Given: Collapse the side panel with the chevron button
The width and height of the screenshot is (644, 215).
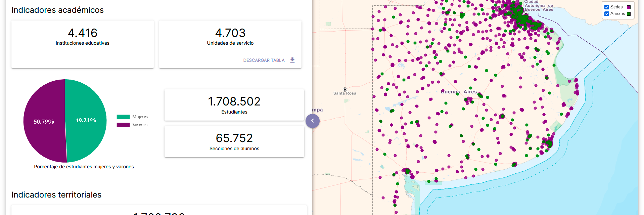Looking at the screenshot, I should pos(312,121).
